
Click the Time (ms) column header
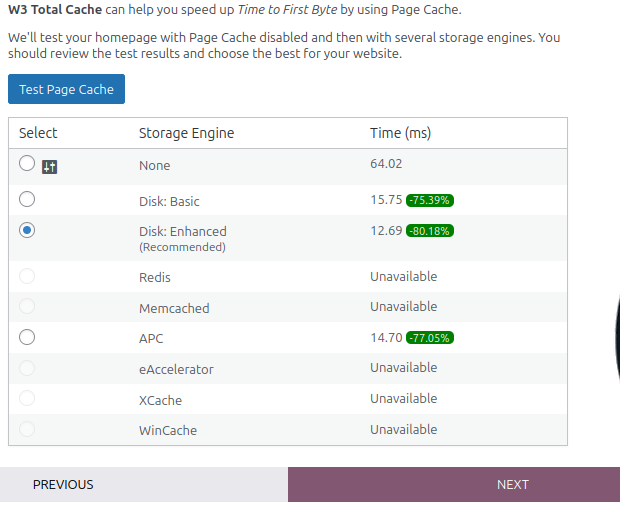click(401, 133)
